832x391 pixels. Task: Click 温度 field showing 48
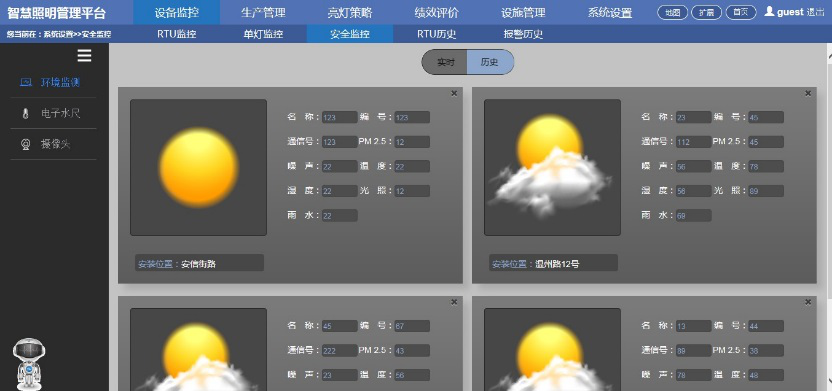pos(766,375)
